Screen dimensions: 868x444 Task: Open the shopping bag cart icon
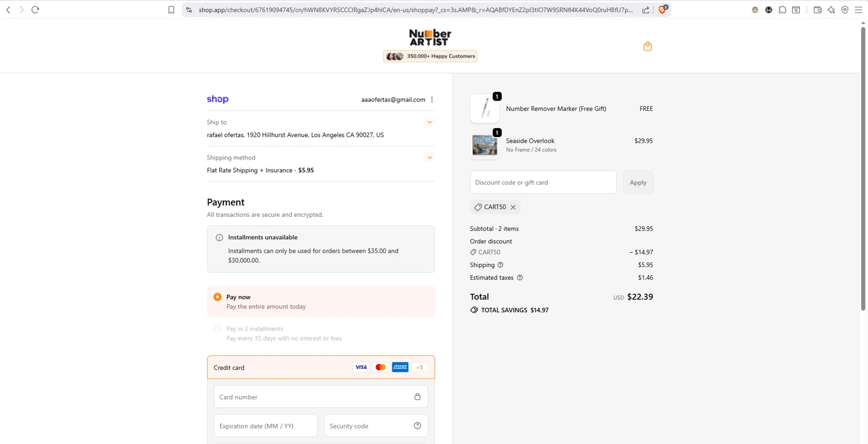pos(648,46)
